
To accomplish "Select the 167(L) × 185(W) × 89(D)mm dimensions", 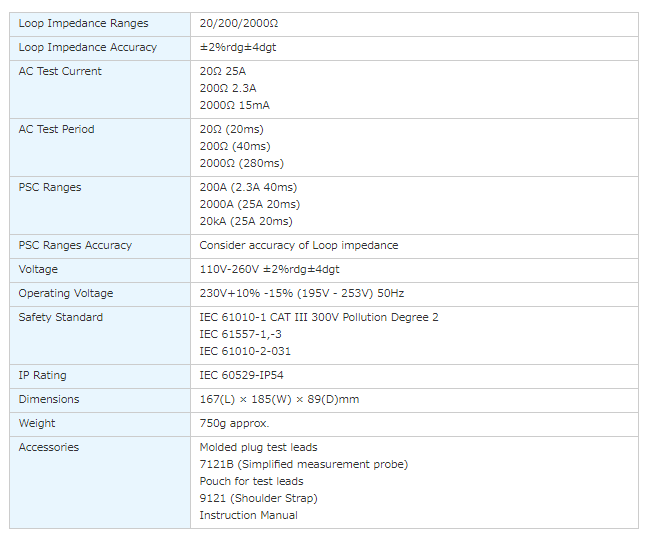I will 279,399.
